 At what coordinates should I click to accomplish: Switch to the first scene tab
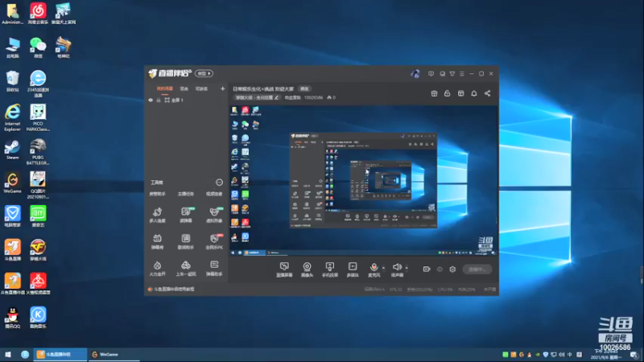(x=165, y=88)
